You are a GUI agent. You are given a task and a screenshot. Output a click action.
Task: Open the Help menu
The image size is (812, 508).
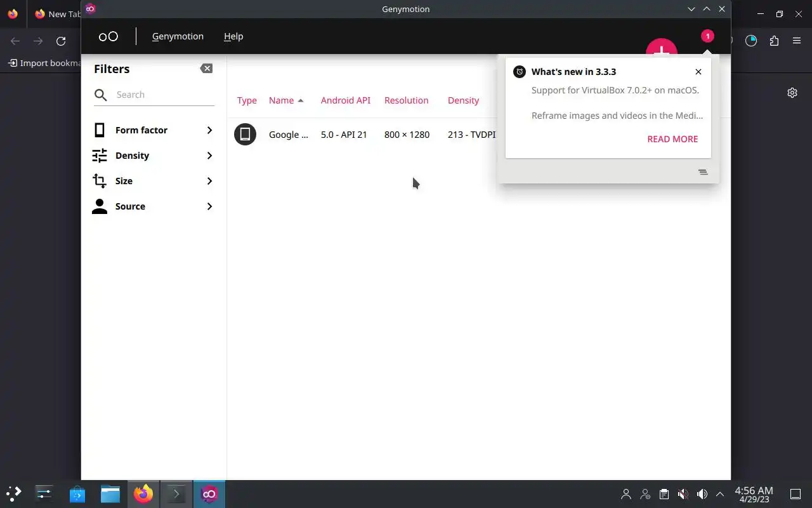coord(233,36)
